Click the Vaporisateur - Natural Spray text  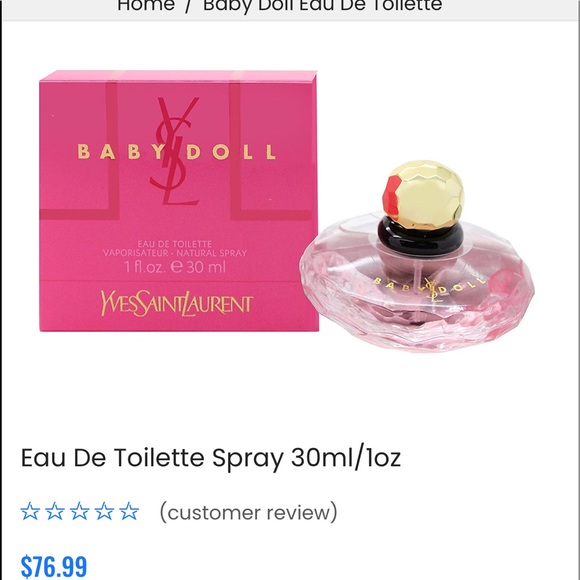pyautogui.click(x=175, y=253)
